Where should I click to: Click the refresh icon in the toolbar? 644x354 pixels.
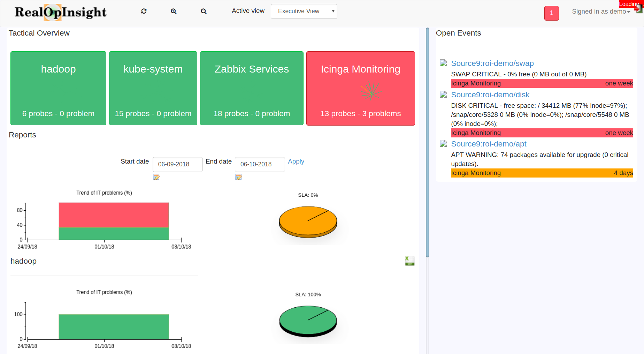[144, 11]
